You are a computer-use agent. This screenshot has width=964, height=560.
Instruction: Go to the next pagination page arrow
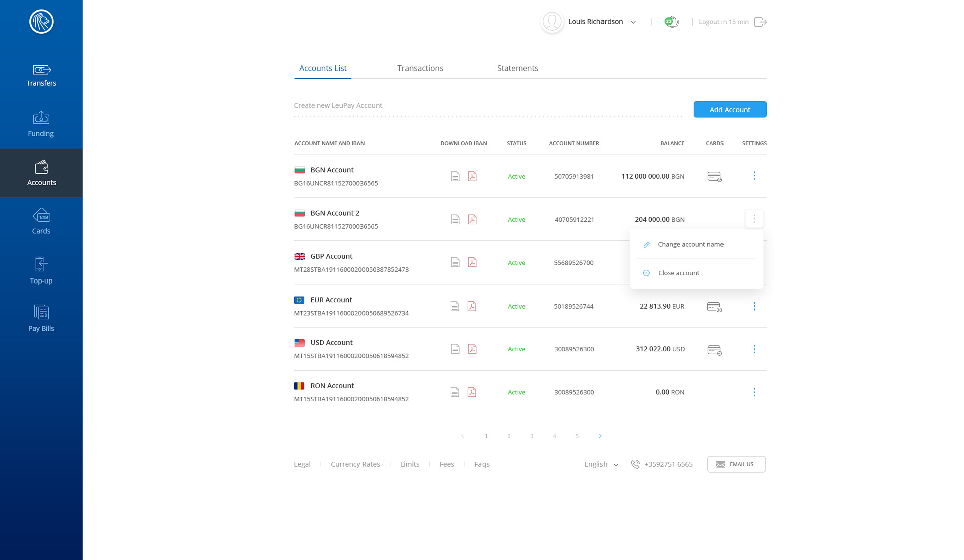click(600, 436)
